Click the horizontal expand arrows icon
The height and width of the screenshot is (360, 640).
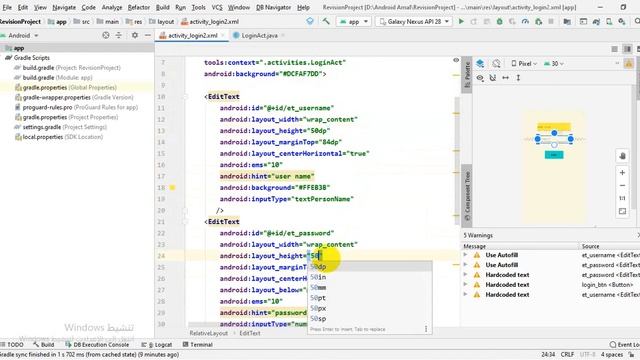[x=505, y=78]
